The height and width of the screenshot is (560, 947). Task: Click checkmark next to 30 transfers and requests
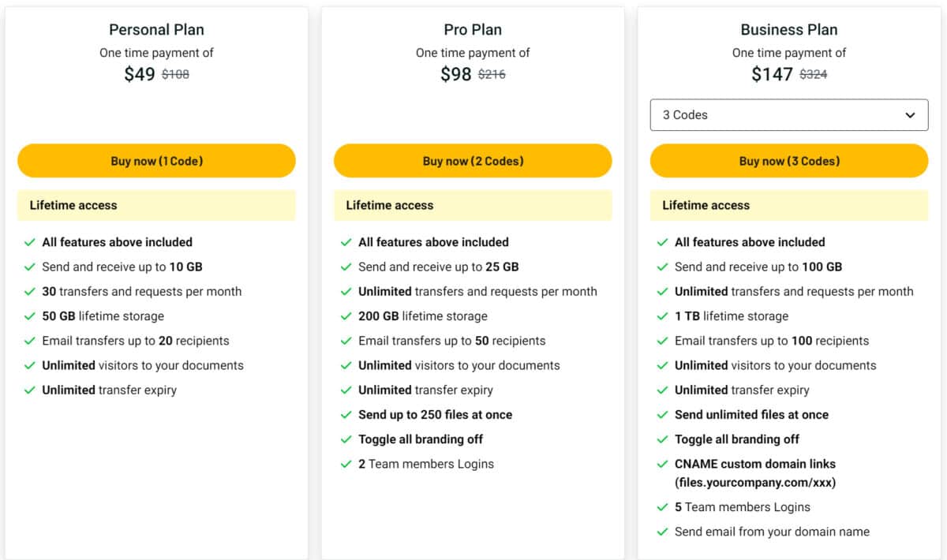click(30, 292)
